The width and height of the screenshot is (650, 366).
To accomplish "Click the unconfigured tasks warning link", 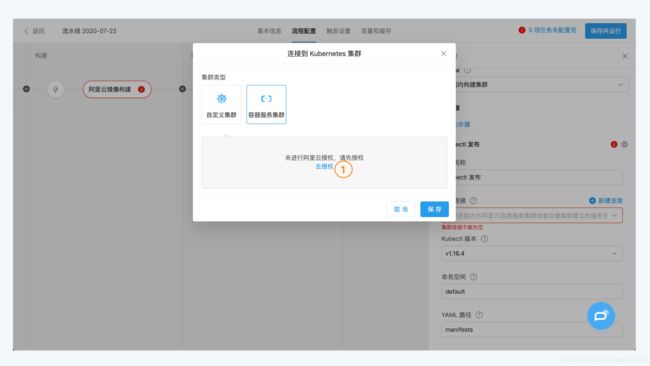I will coord(552,30).
